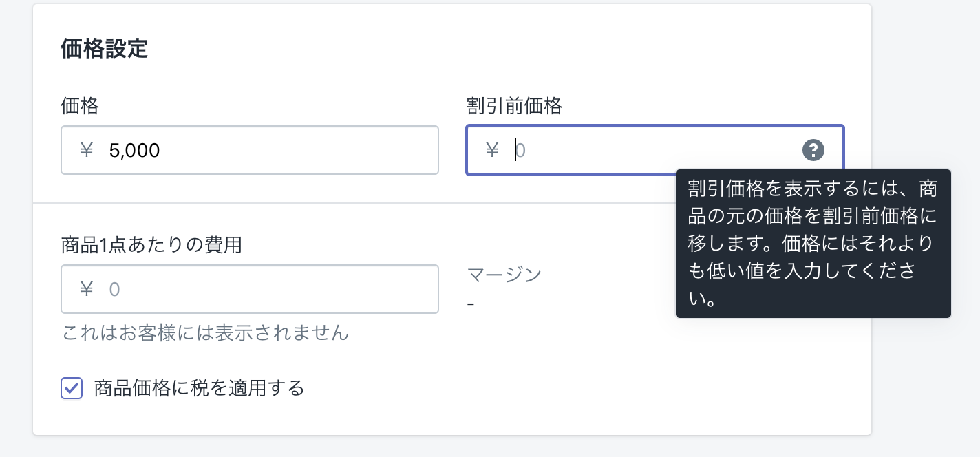Click the 割引前価格 field label

point(514,106)
